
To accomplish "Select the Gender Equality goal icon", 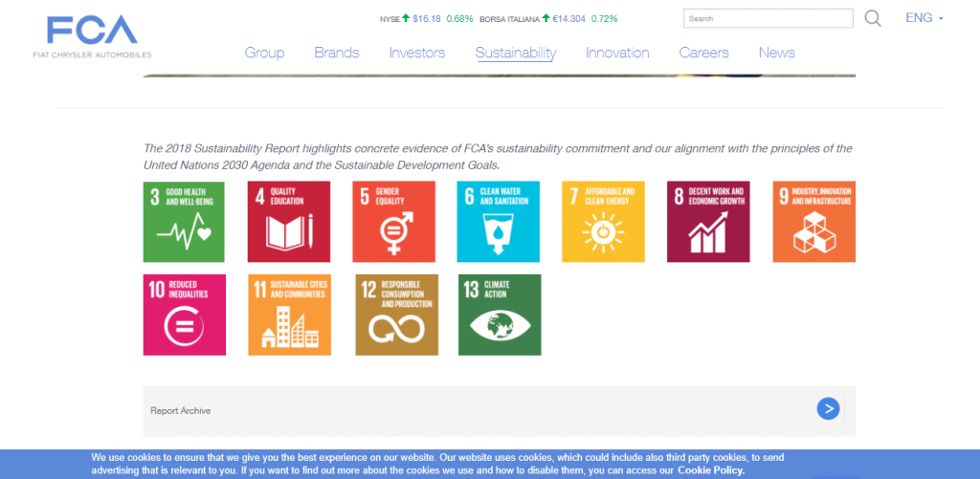I will tap(393, 221).
